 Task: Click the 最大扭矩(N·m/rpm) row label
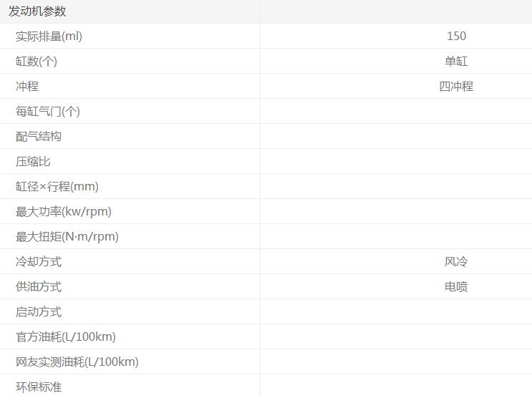pyautogui.click(x=67, y=237)
